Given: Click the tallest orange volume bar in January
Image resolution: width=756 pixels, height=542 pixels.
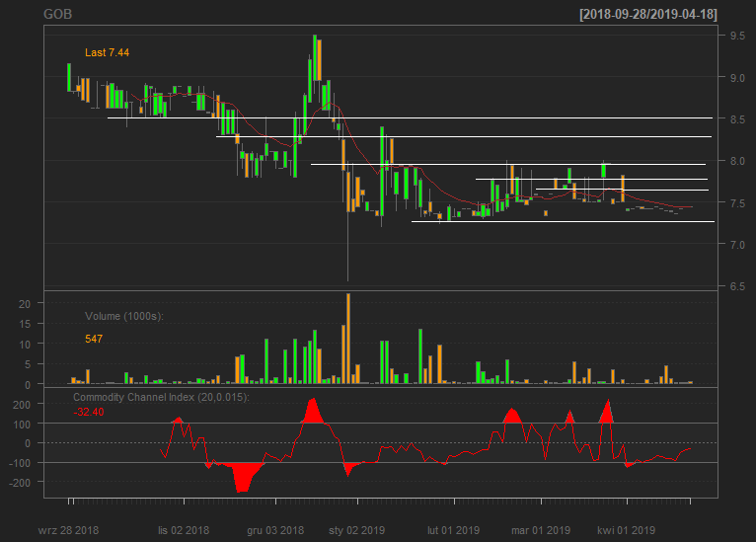Looking at the screenshot, I should coord(348,339).
